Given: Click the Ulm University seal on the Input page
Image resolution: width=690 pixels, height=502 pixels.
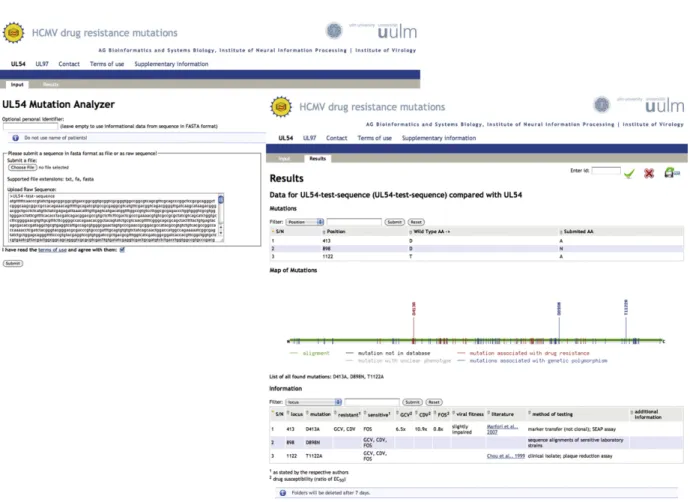Looking at the screenshot, I should [x=334, y=31].
